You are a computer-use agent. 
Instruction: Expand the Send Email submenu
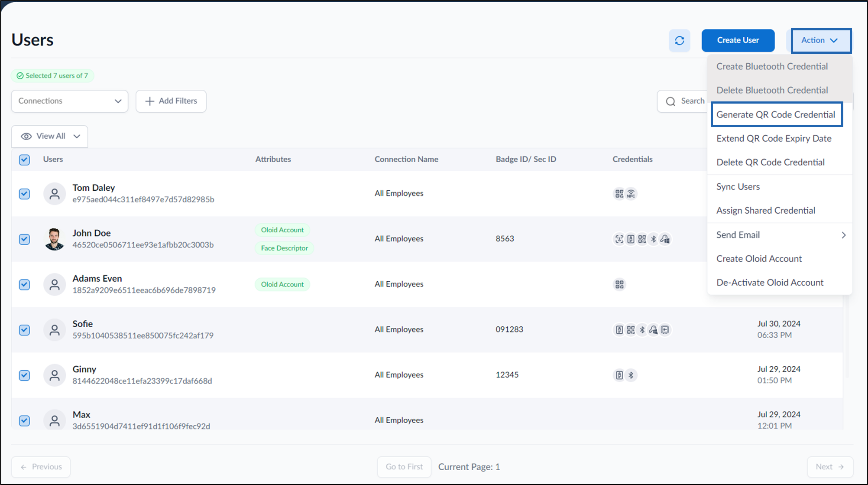780,235
